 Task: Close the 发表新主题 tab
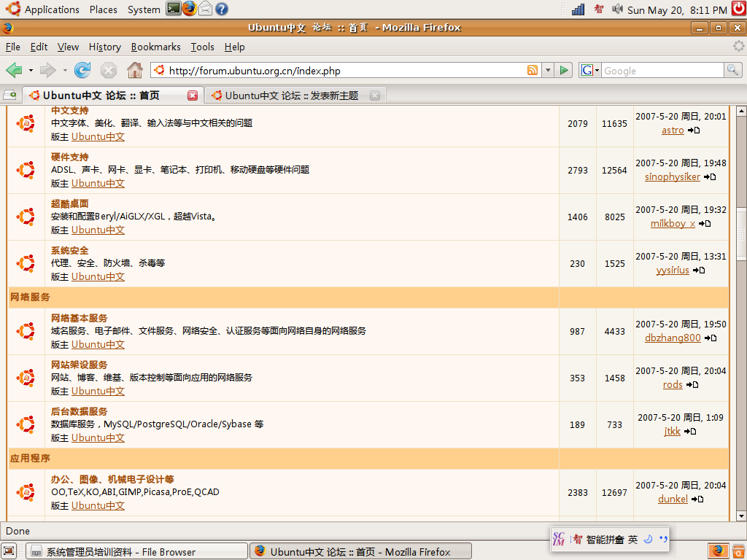pos(375,96)
